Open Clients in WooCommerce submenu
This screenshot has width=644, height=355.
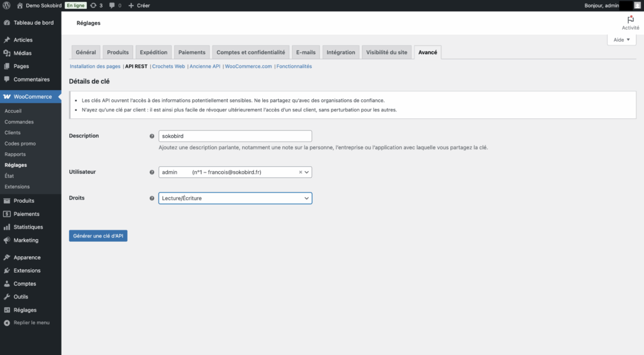13,133
